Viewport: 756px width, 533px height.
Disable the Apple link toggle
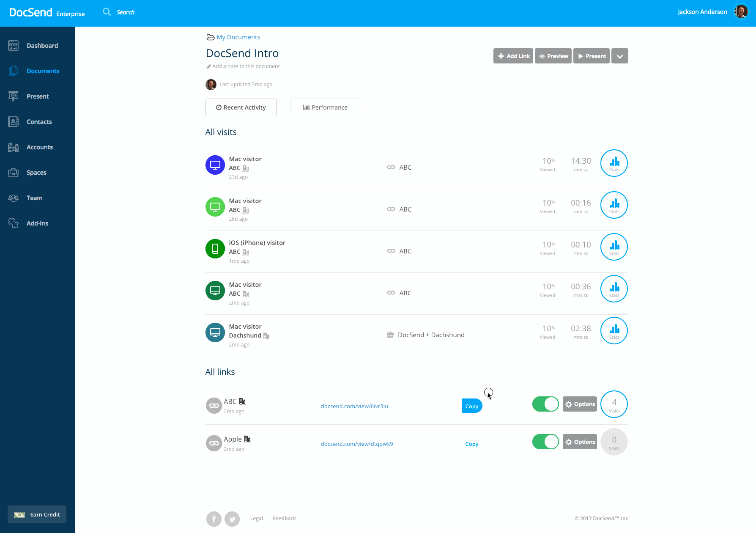pos(545,442)
